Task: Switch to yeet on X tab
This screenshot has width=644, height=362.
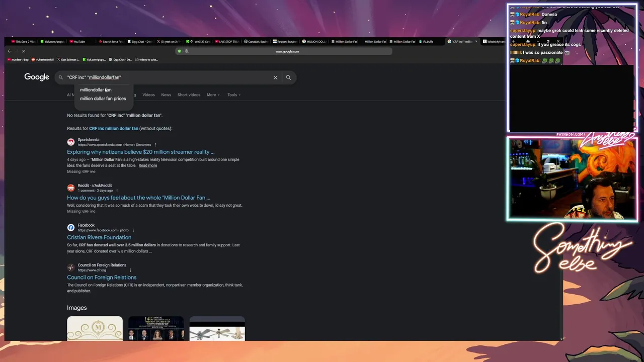Action: [x=169, y=42]
